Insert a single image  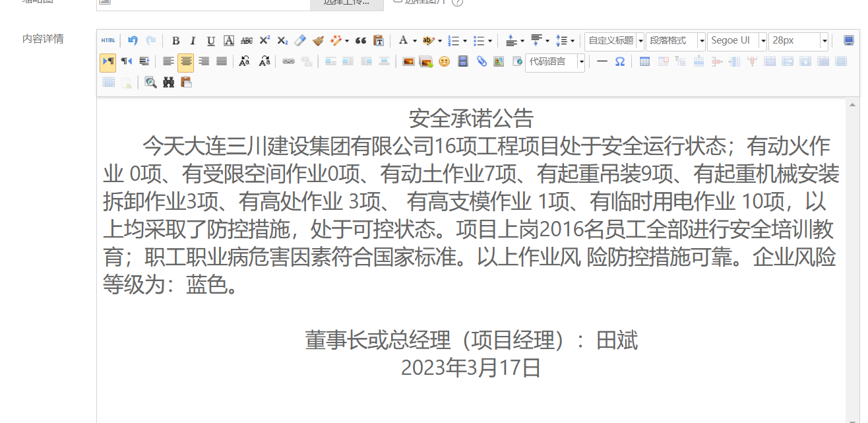pos(409,61)
